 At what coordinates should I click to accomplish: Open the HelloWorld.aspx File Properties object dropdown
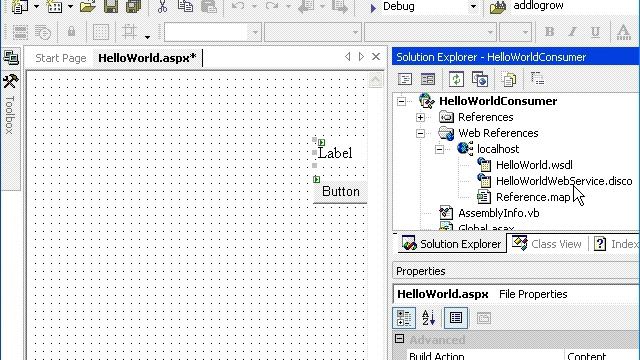[x=516, y=294]
